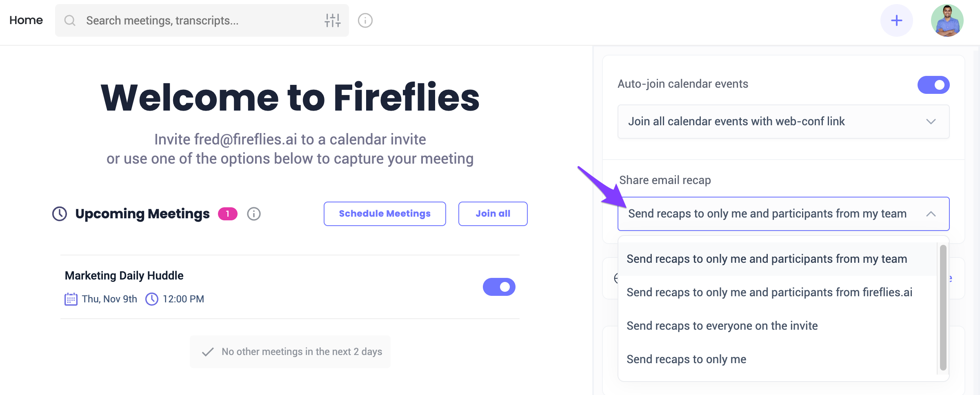Open the search filter sliders icon
The image size is (980, 395).
point(332,20)
